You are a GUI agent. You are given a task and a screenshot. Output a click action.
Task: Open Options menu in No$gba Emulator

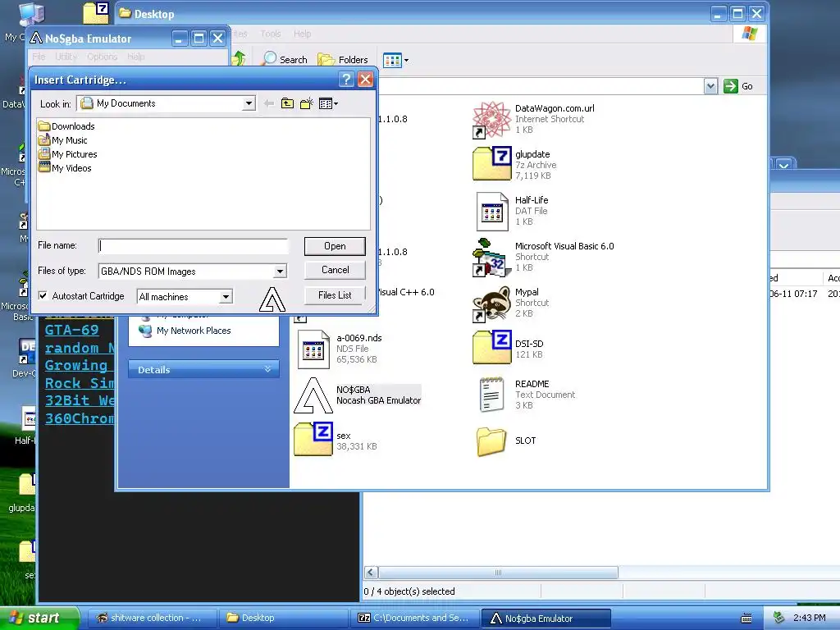[x=103, y=57]
